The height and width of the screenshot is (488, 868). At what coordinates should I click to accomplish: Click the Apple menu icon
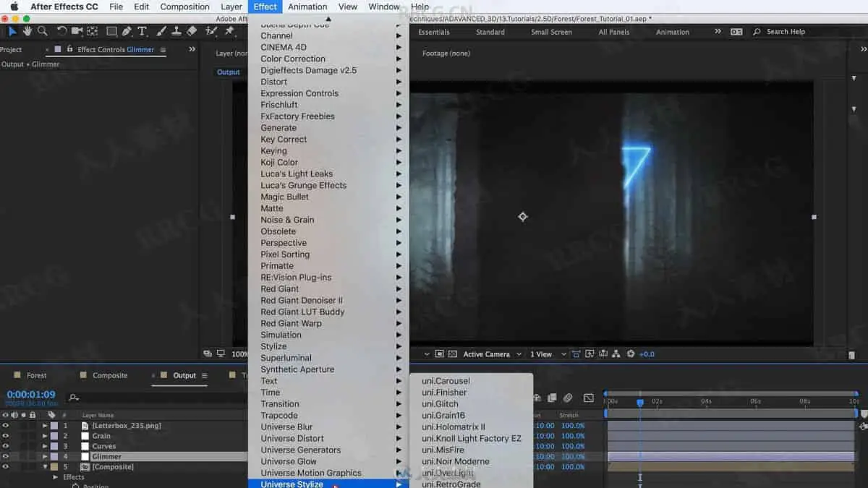point(14,7)
